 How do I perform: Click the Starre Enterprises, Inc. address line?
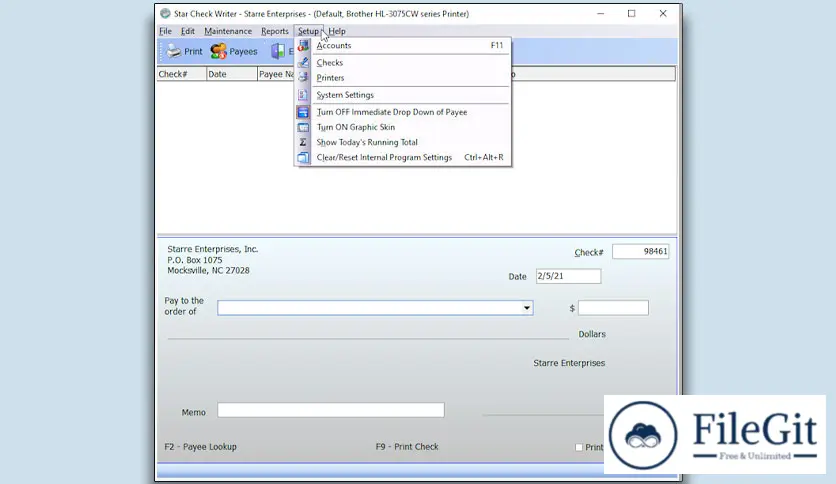pyautogui.click(x=213, y=249)
